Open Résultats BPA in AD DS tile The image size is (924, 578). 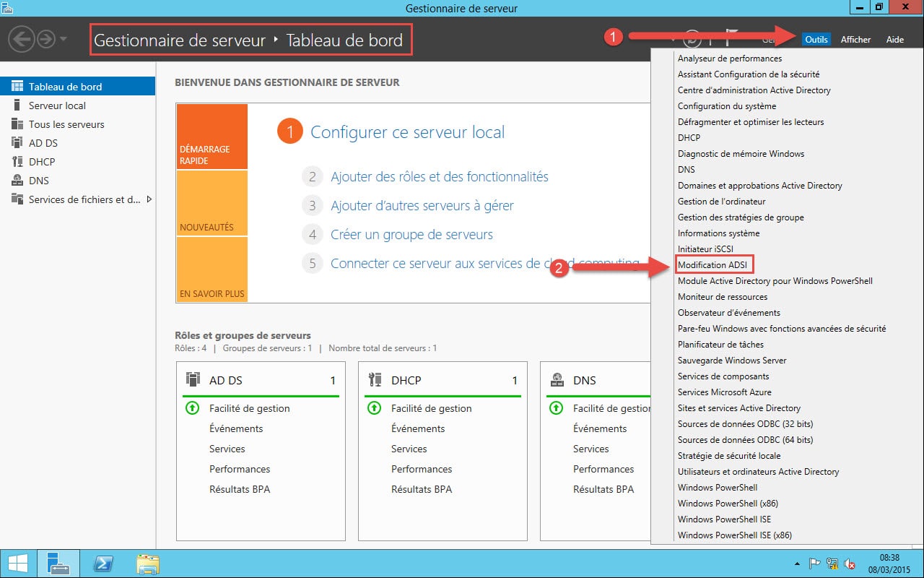[x=240, y=489]
